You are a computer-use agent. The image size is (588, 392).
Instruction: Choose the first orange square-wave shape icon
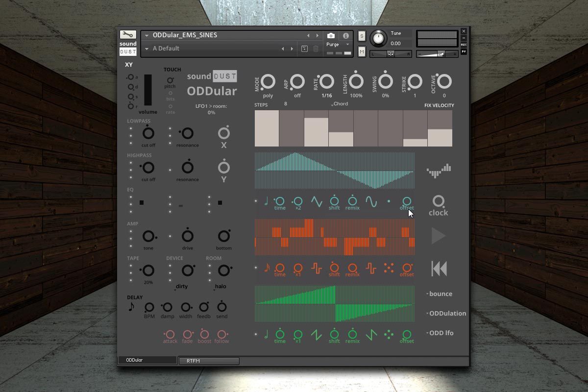tap(317, 268)
